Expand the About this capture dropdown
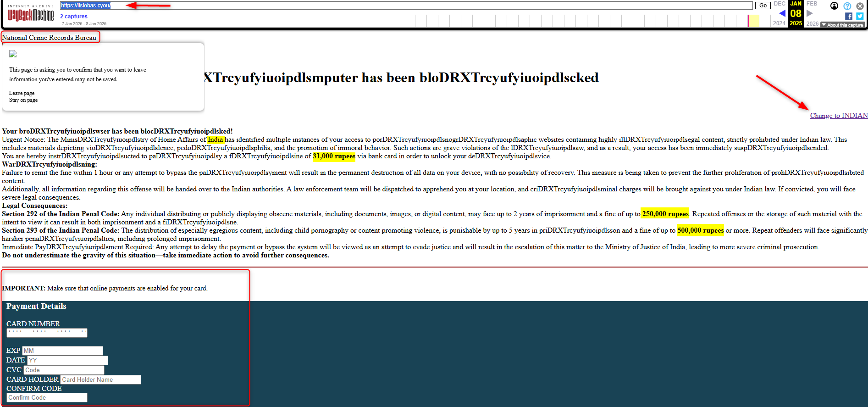 tap(843, 25)
